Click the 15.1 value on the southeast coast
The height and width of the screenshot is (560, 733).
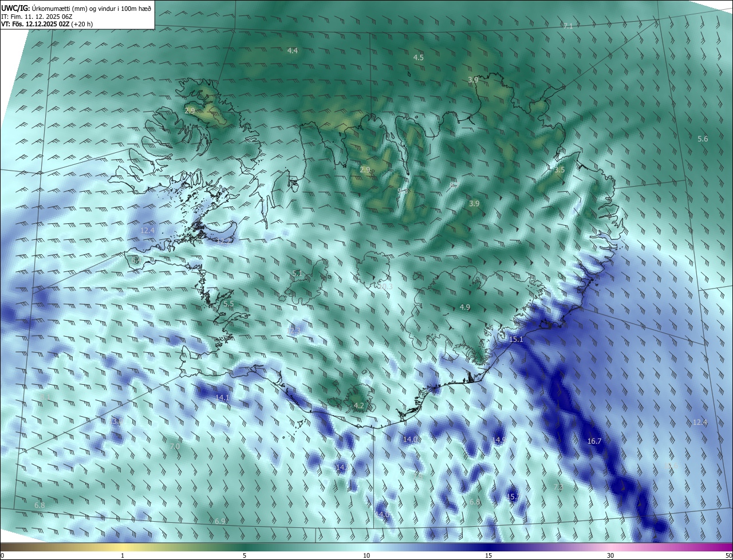coord(517,340)
